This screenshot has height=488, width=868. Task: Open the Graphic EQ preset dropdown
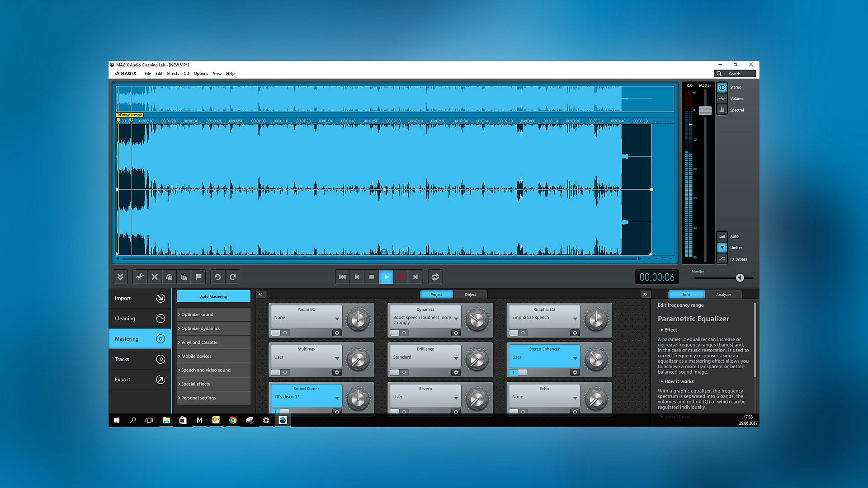click(575, 319)
